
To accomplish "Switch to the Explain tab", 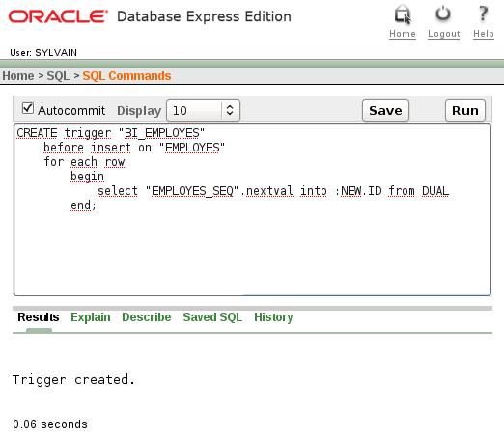I will pos(91,317).
